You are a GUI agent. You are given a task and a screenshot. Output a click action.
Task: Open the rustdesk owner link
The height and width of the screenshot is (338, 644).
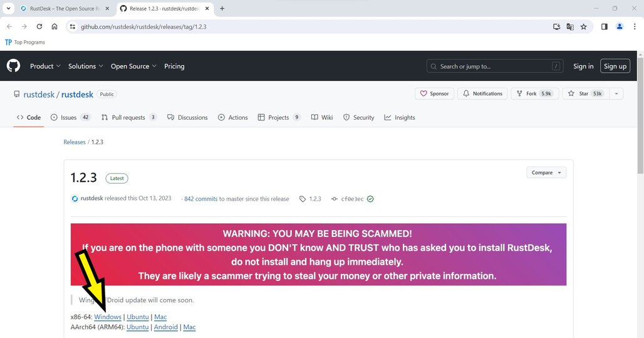click(x=39, y=95)
